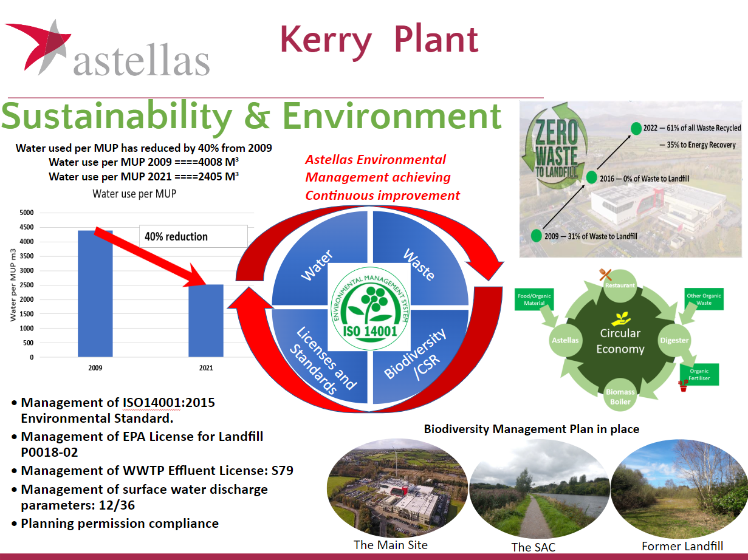The width and height of the screenshot is (748, 560).
Task: Click the crossed fork and knife icon
Action: click(x=605, y=274)
